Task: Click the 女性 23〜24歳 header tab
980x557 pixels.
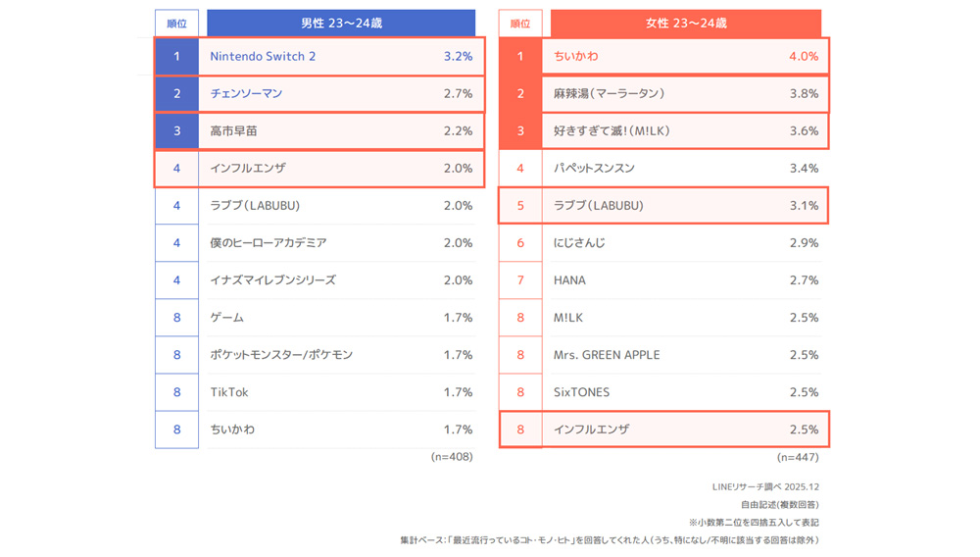Action: click(686, 23)
